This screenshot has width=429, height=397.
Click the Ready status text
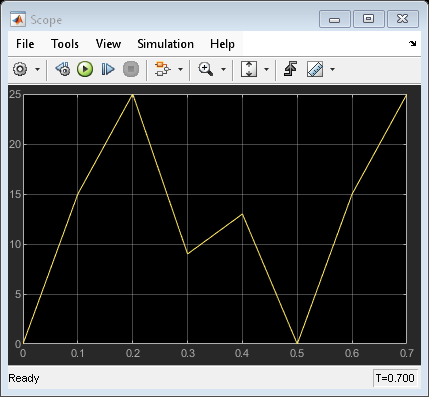pos(24,378)
